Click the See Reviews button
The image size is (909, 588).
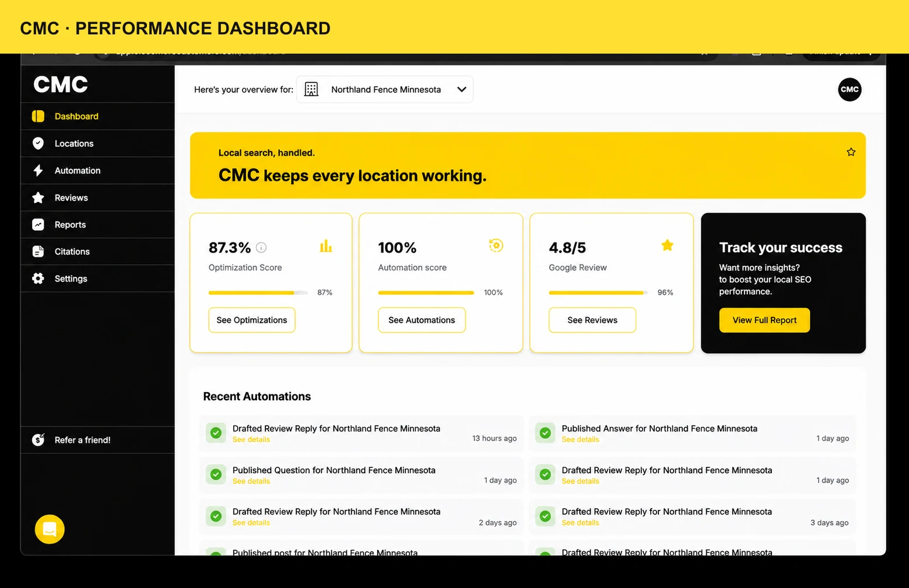592,320
